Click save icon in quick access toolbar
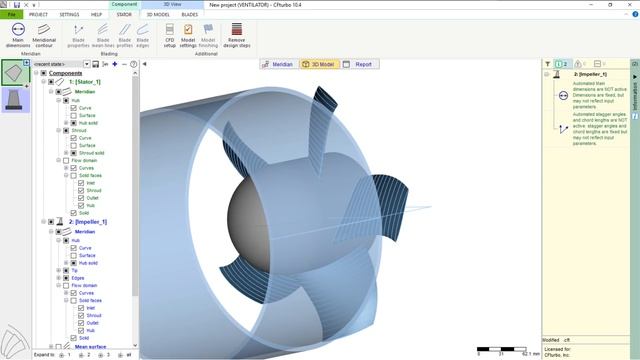Viewport: 640px width, 360px height. 17,5
